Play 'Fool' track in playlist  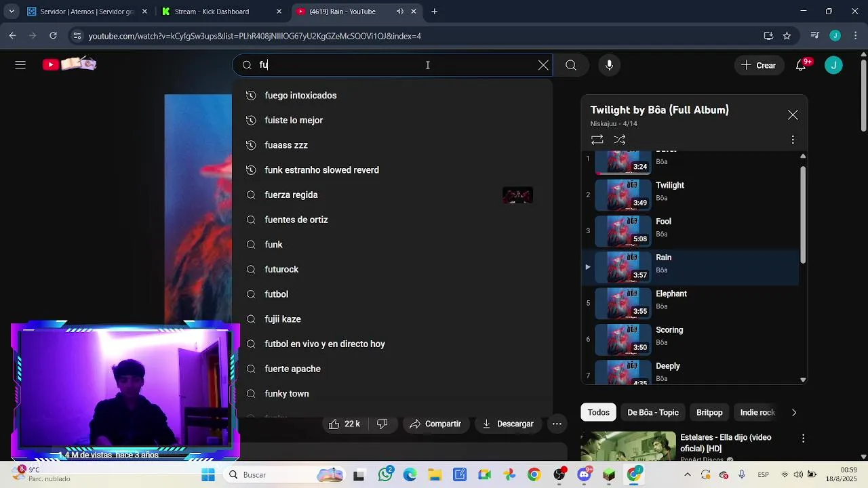point(690,230)
